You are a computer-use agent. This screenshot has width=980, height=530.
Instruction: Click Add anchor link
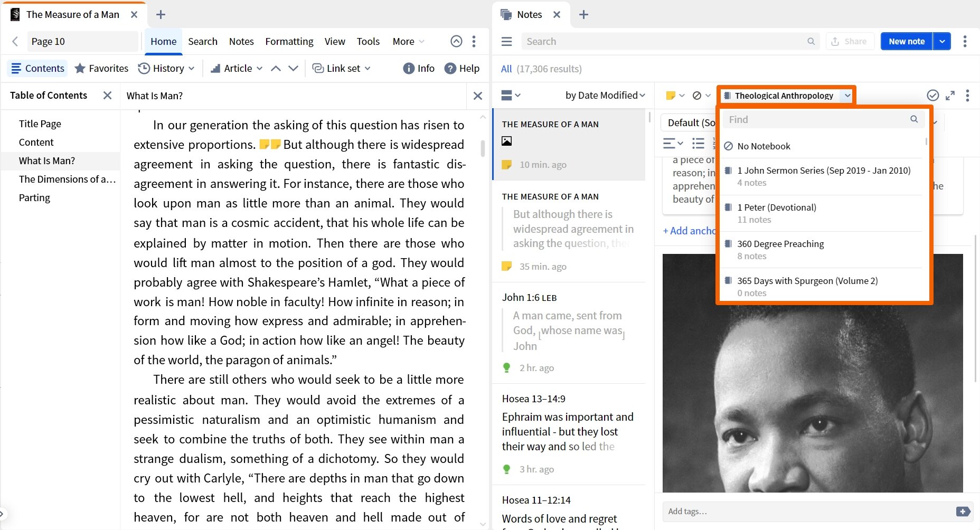coord(690,231)
